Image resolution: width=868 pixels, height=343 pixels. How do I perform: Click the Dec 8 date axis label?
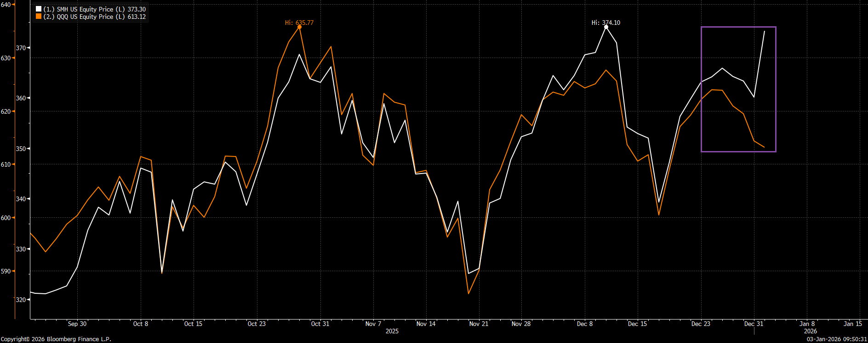585,324
